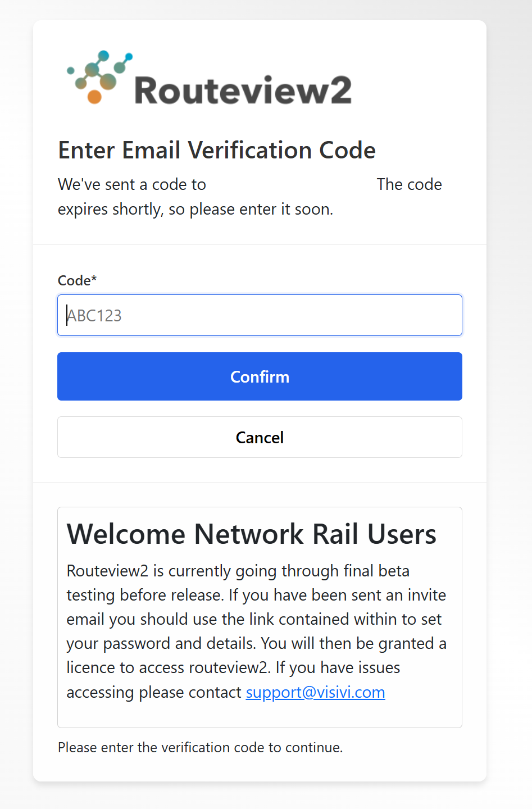This screenshot has width=532, height=809.
Task: Click the 'We've sent a code to' text
Action: (132, 185)
